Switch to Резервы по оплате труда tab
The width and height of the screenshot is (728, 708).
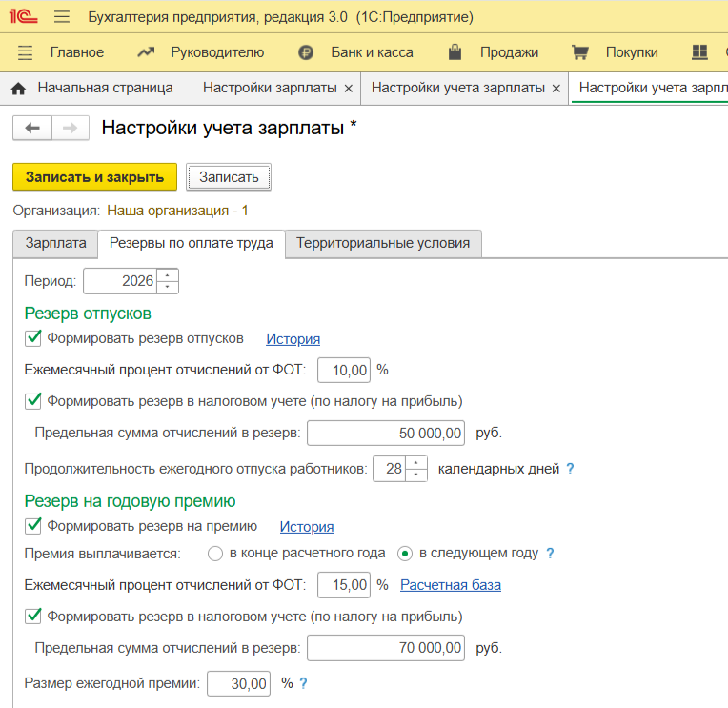192,243
